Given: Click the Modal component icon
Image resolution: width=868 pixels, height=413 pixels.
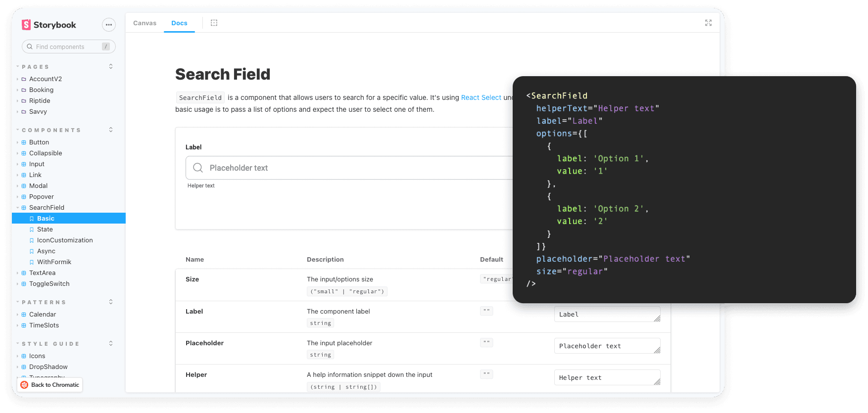Looking at the screenshot, I should [24, 186].
